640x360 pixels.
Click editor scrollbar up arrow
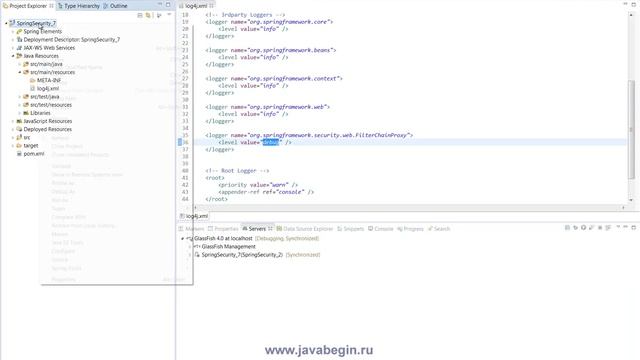631,15
